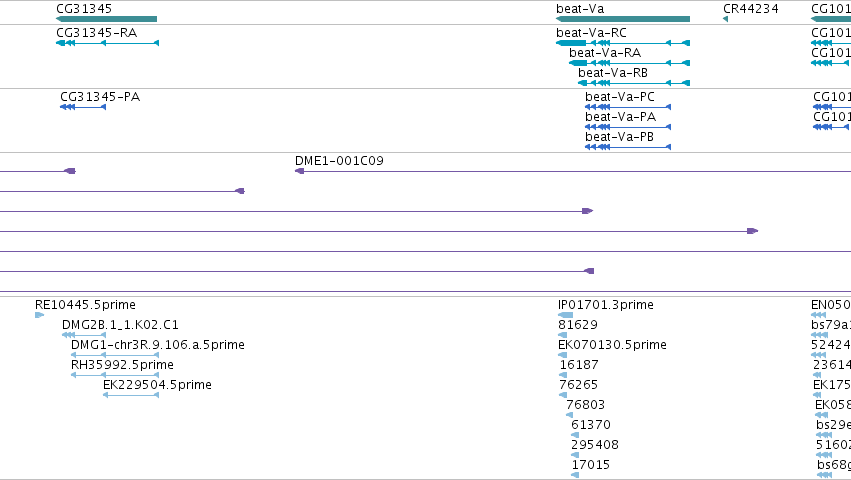Viewport: 851px width, 480px height.
Task: Click the beat-Va teal gene bar
Action: tap(623, 19)
